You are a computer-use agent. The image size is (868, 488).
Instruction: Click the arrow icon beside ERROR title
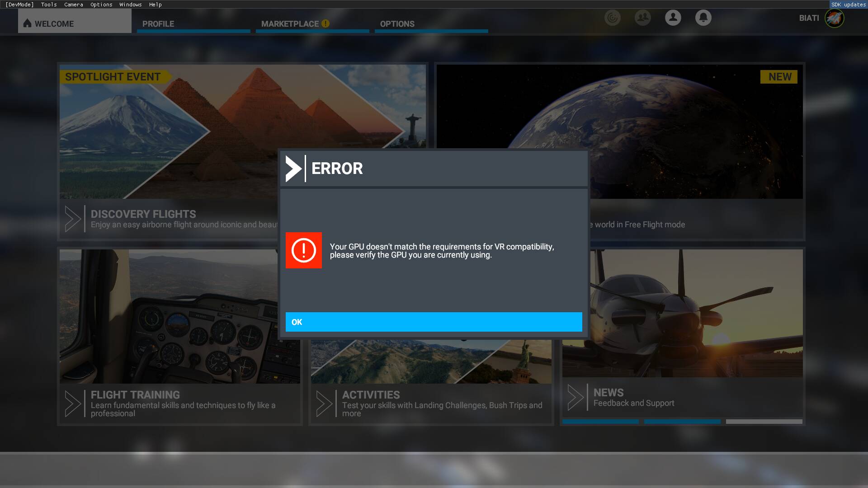pyautogui.click(x=294, y=169)
